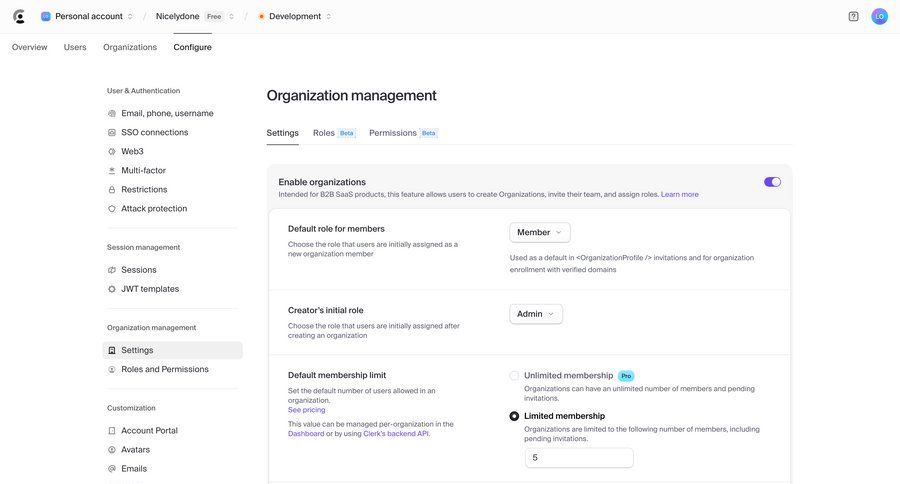Click the Account Portal sidebar icon
Viewport: 900px width, 484px height.
[112, 431]
